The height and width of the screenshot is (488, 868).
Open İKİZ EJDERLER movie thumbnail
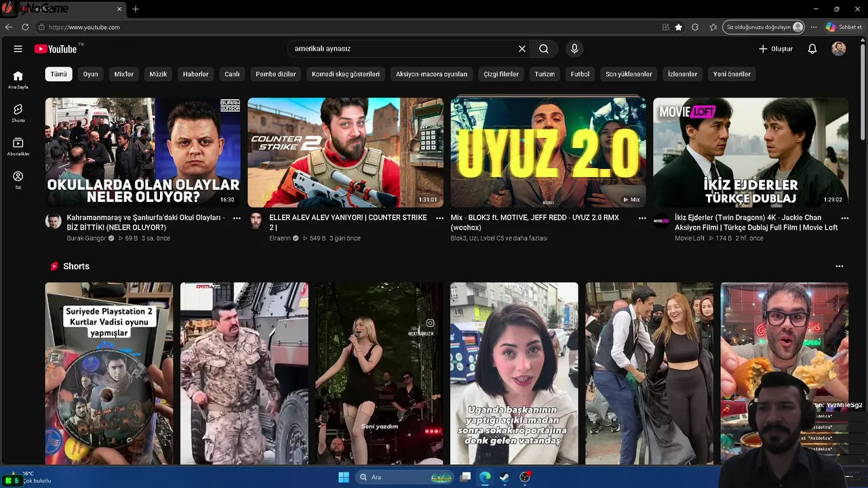751,152
